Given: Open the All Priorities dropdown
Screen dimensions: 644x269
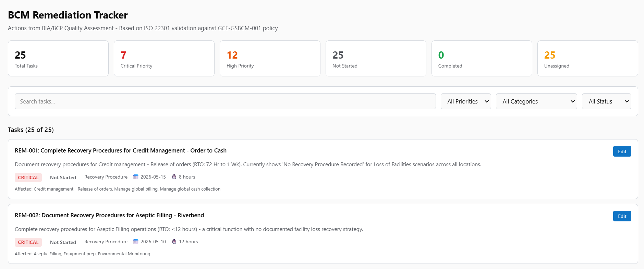Looking at the screenshot, I should [466, 101].
